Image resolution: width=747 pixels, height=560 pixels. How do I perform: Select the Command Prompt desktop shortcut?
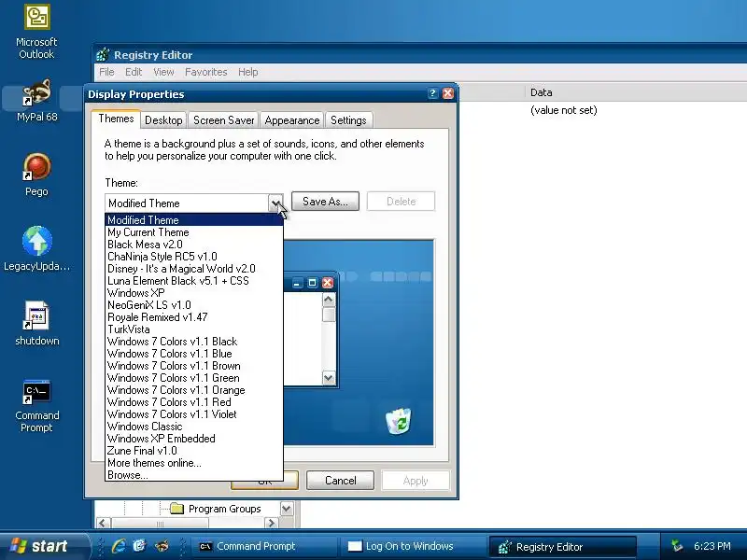(36, 406)
